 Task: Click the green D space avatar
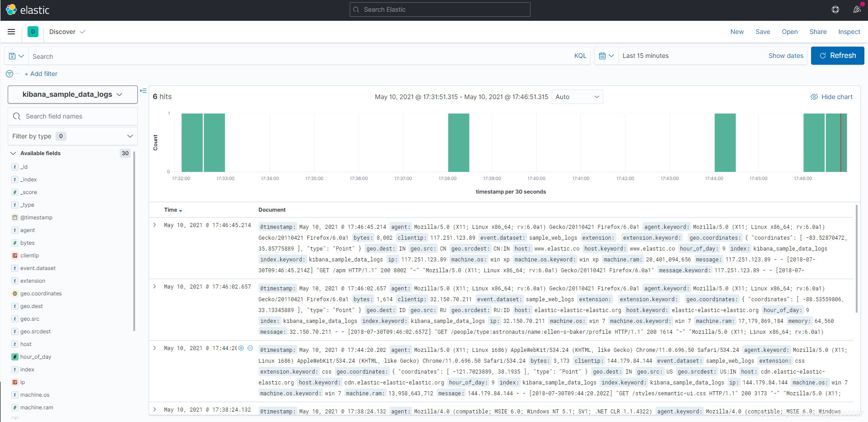tap(33, 32)
